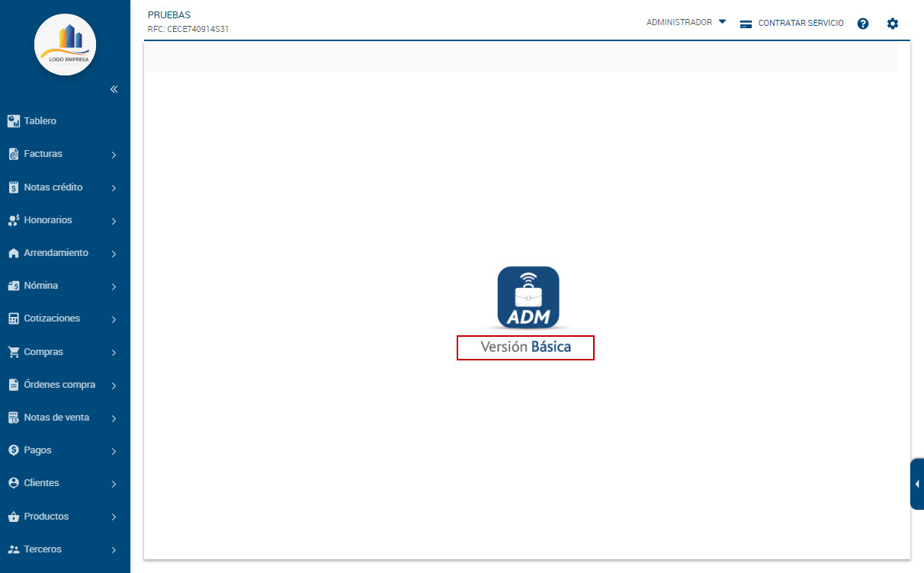Click the company logo avatar

(65, 45)
